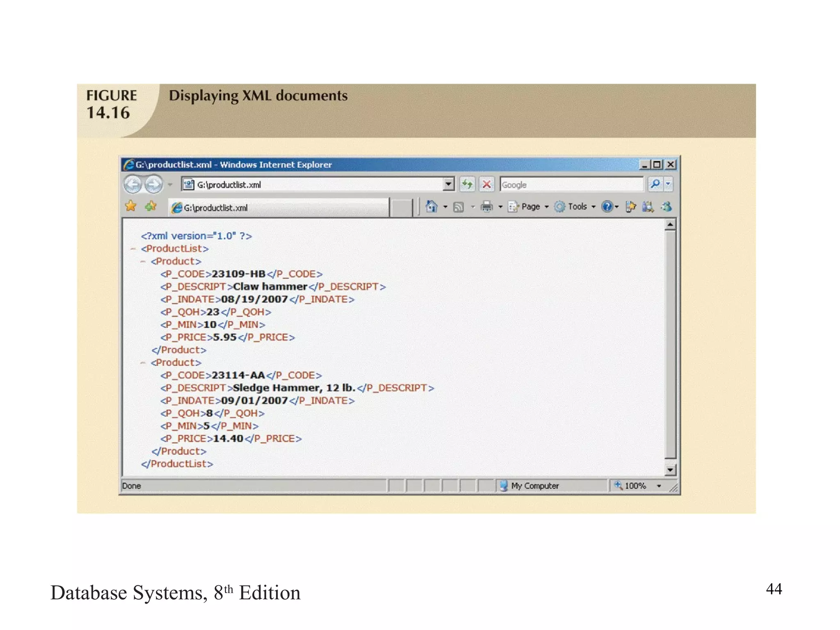This screenshot has height=630, width=840.
Task: Open the Page menu
Action: 528,207
